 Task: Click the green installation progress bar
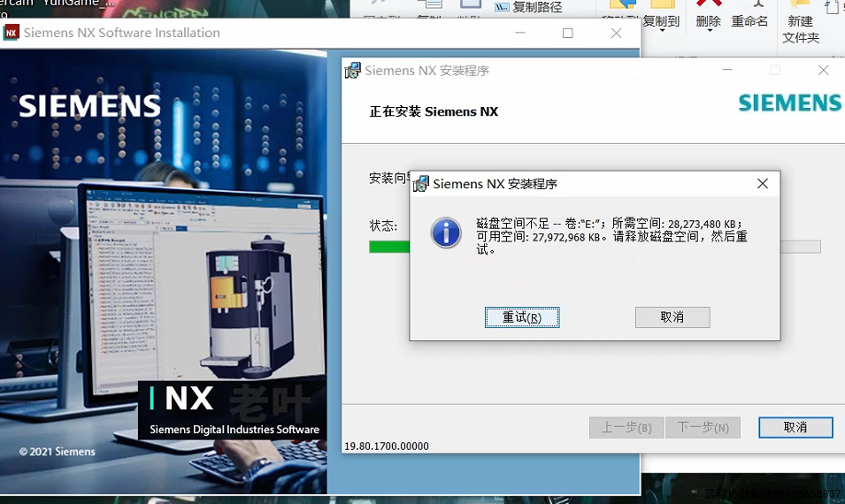click(x=389, y=247)
